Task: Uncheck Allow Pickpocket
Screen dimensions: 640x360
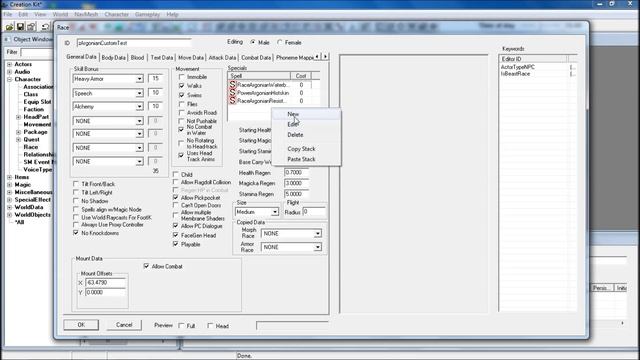Action: (176, 198)
